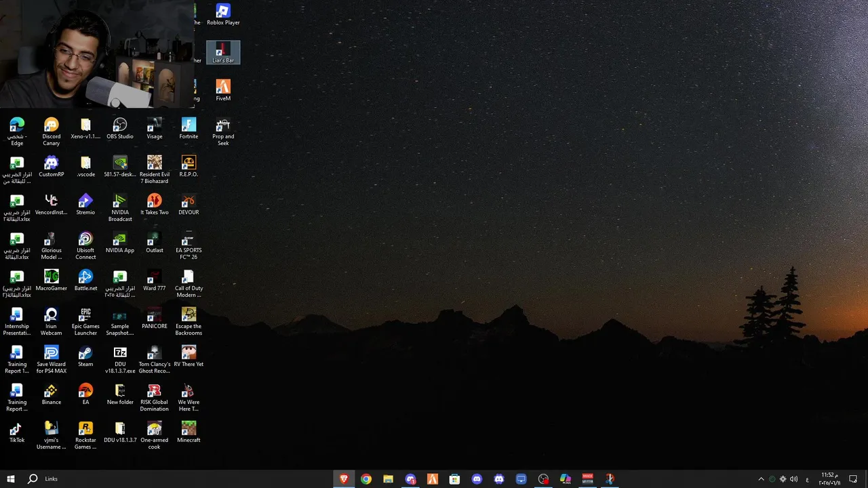This screenshot has width=868, height=488.
Task: Open taskbar search magnifier
Action: 33,479
